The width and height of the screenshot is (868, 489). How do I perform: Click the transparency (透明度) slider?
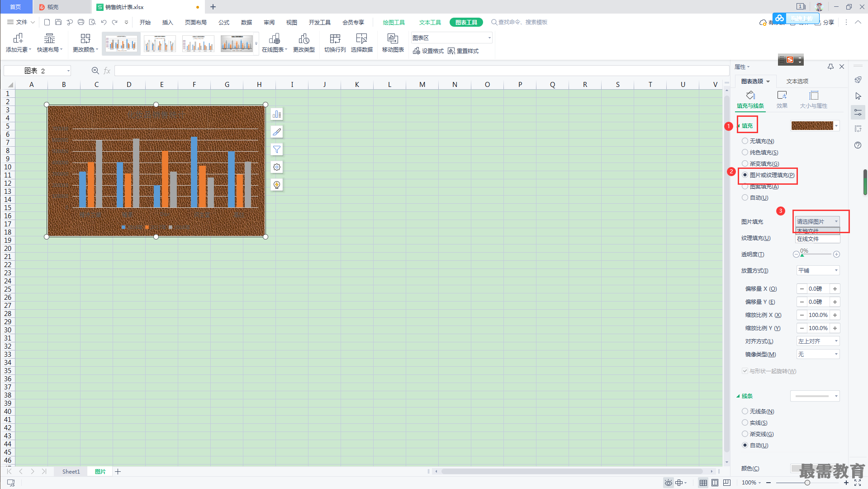click(x=816, y=254)
